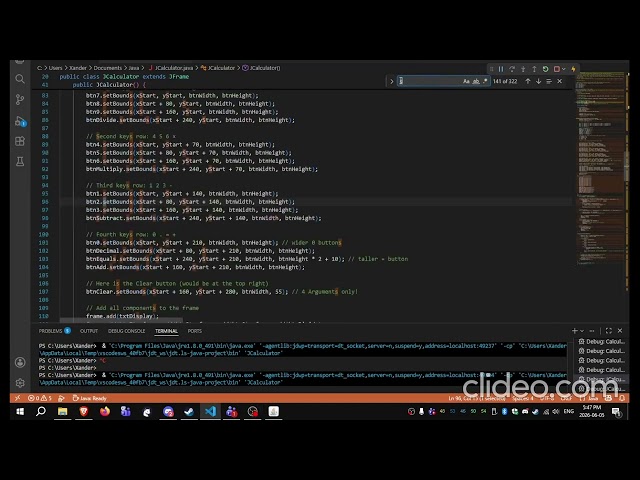Open Run and Debug view with badge
This screenshot has height=480, width=640.
coord(20,121)
